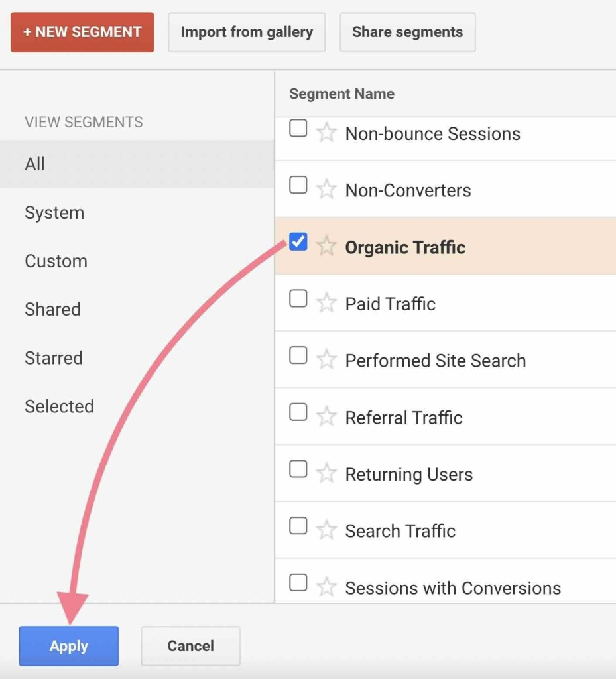
Task: Star the Non-Converters segment
Action: click(326, 190)
